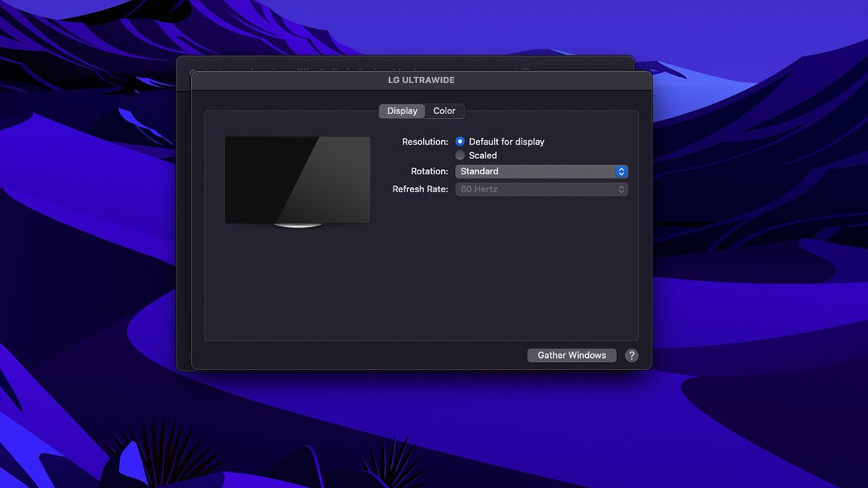Screen dimensions: 868x488
Task: Open the help question mark button
Action: 631,356
